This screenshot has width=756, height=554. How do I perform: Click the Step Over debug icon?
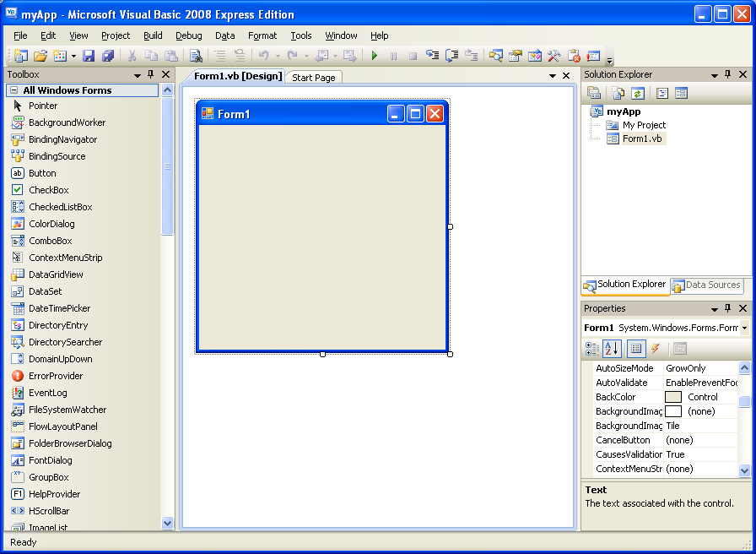451,56
